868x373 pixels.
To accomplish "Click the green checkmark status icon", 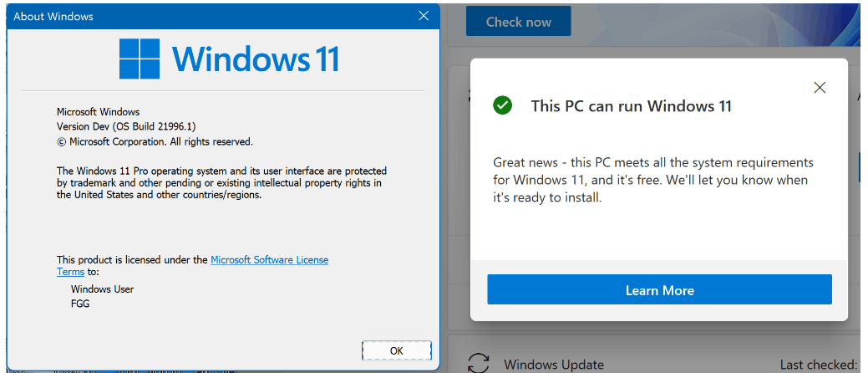I will pos(503,105).
